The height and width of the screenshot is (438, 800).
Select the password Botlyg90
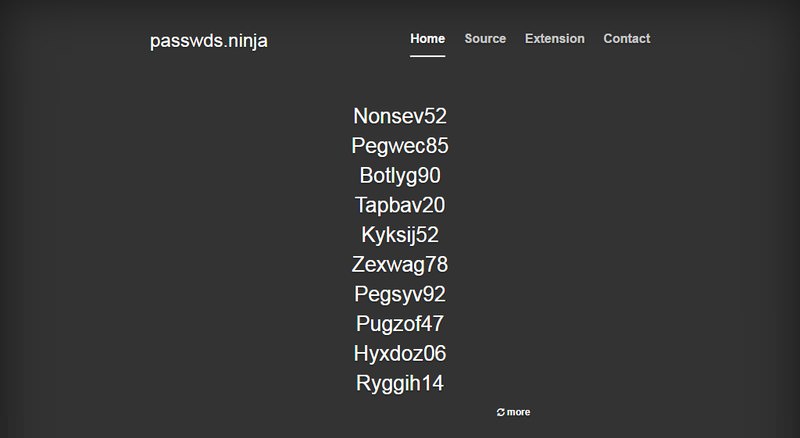[x=400, y=176]
